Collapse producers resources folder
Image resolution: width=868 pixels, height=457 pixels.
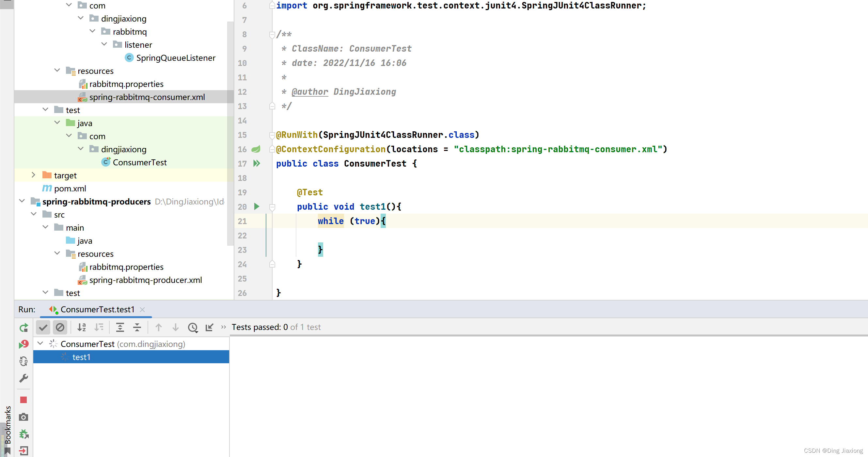[x=57, y=253]
